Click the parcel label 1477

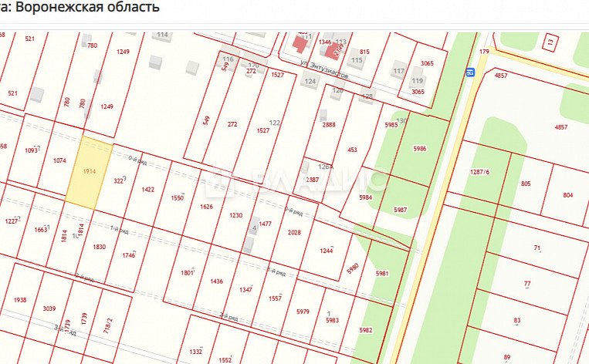tap(266, 224)
